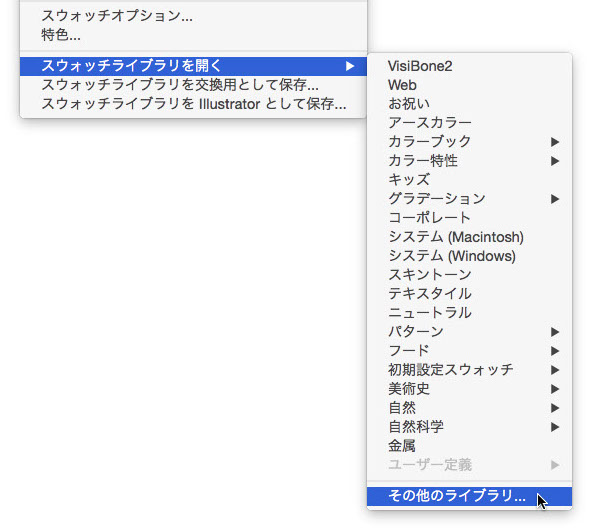592x532 pixels.
Task: Expand the フード submenu arrow
Action: [x=555, y=351]
